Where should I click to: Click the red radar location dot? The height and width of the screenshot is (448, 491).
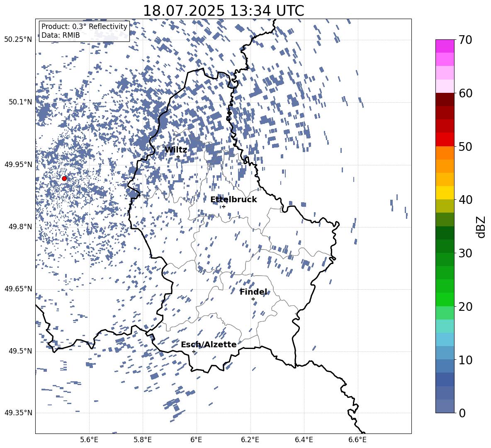[64, 179]
